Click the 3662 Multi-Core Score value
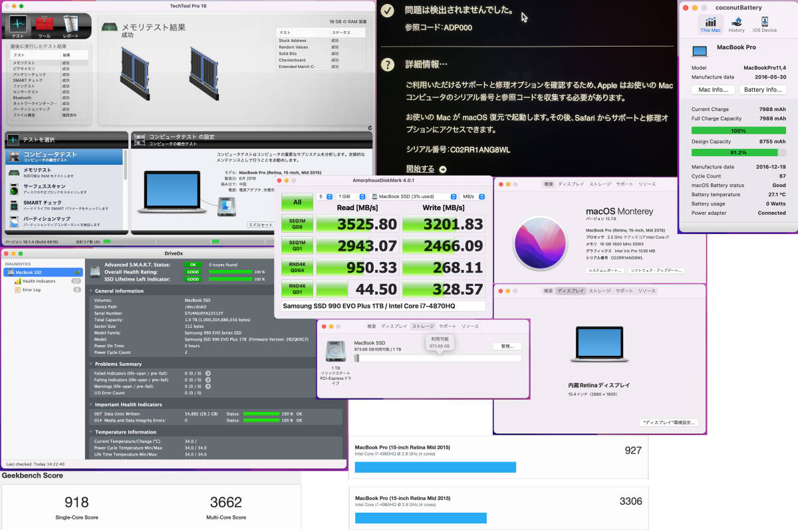This screenshot has width=798, height=532. tap(226, 502)
